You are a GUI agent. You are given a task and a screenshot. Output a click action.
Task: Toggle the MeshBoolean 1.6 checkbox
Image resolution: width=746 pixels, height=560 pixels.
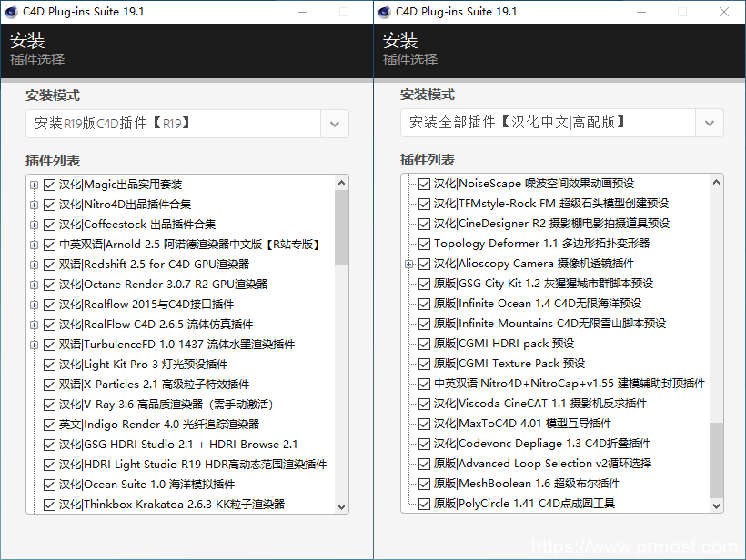point(424,484)
